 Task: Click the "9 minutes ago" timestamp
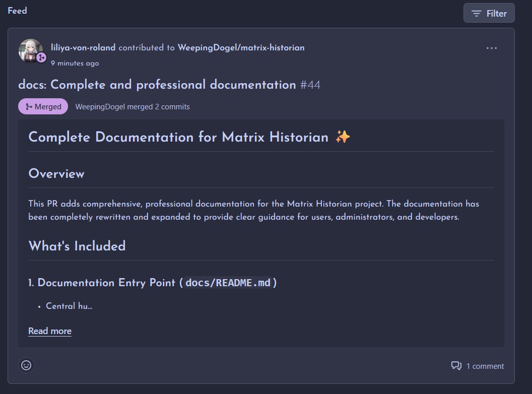click(x=75, y=63)
